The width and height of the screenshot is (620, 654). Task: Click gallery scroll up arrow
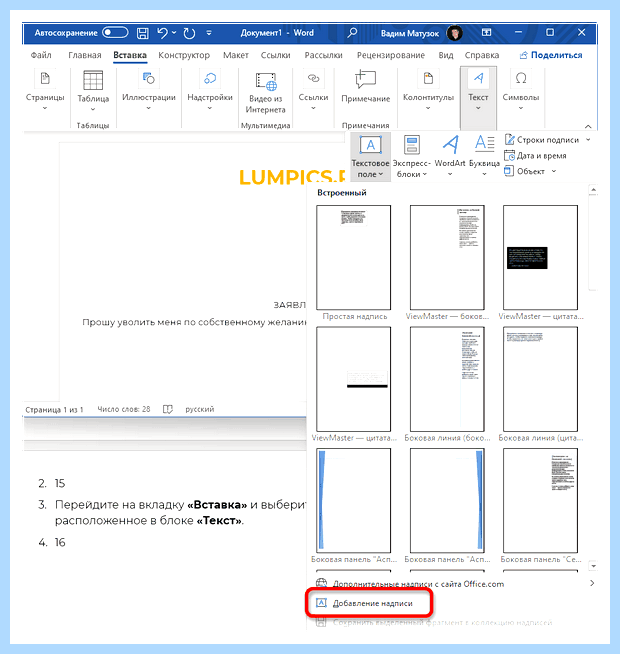pos(593,190)
